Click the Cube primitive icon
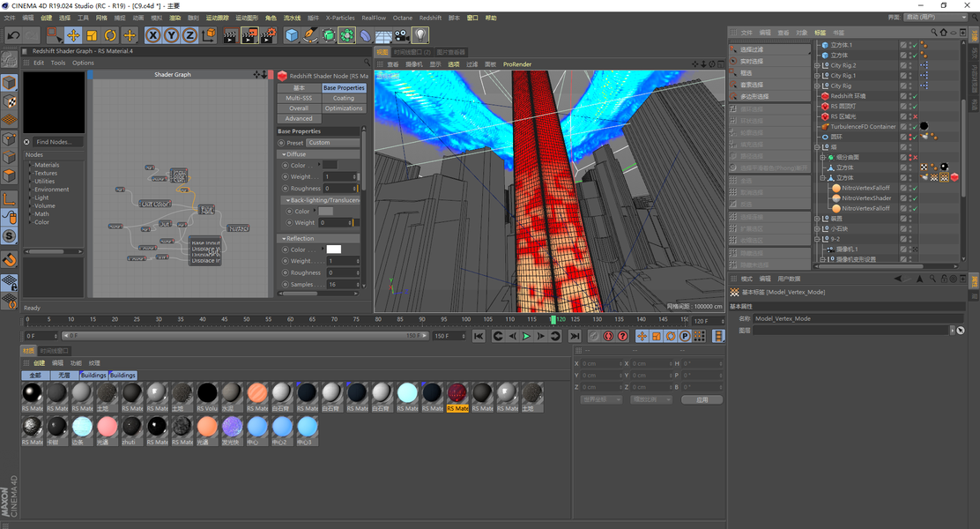 [292, 35]
